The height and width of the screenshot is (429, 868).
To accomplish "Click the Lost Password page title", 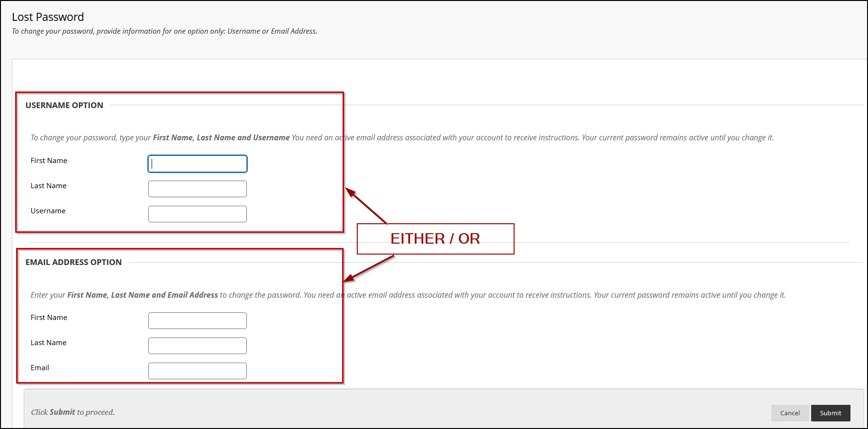I will pyautogui.click(x=48, y=17).
